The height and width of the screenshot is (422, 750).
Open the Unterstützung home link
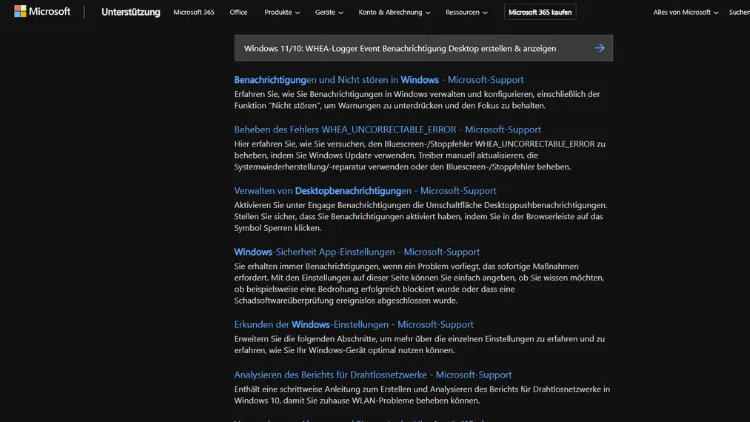click(131, 12)
